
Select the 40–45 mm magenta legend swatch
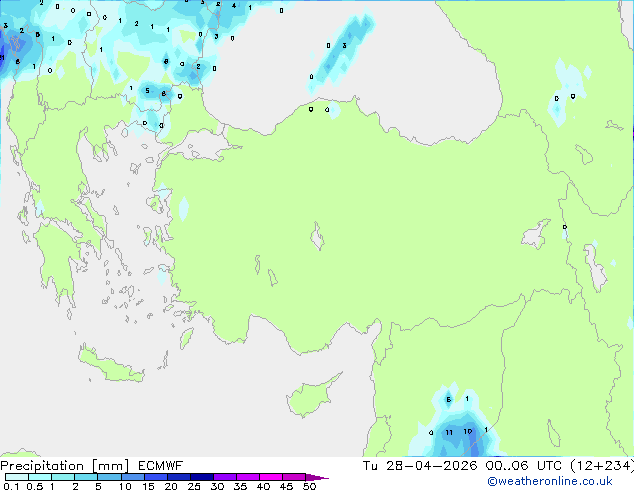(271, 477)
